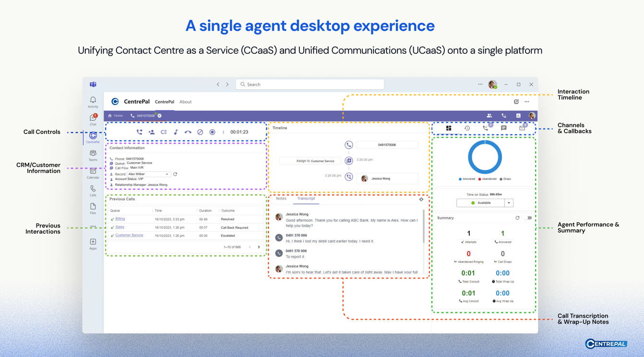Open Calendar in the sidebar
Image resolution: width=644 pixels, height=357 pixels.
(93, 173)
